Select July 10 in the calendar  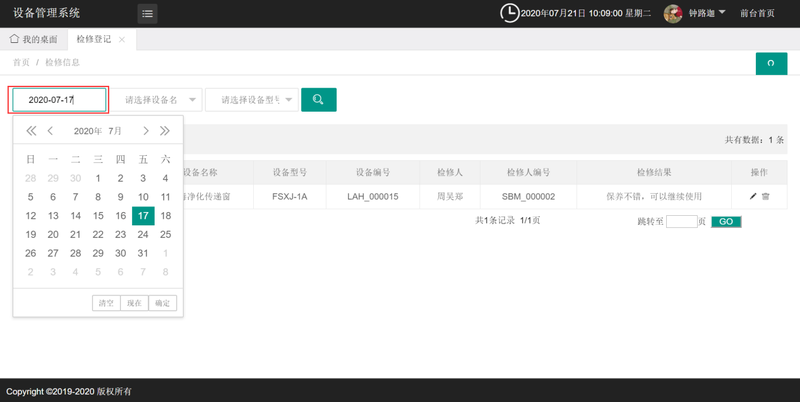tap(143, 197)
